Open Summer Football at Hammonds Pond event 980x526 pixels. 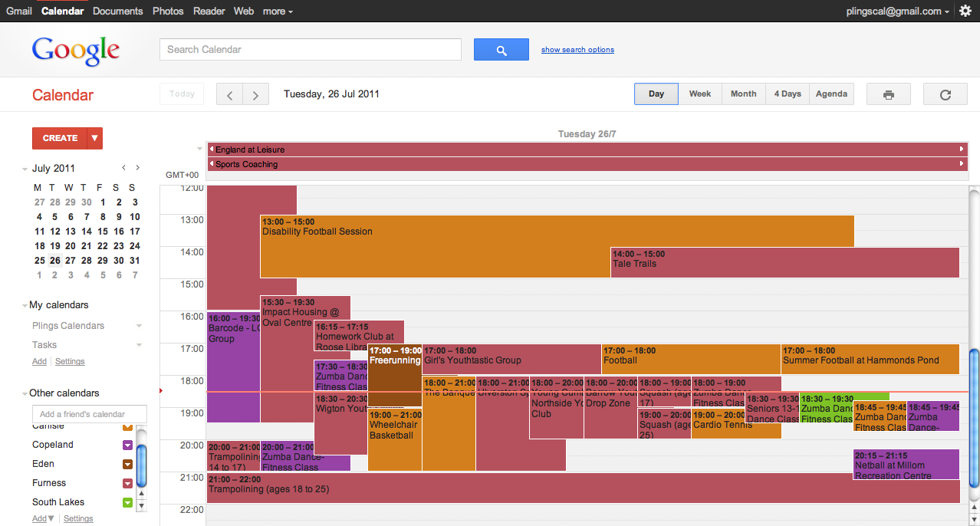click(870, 360)
